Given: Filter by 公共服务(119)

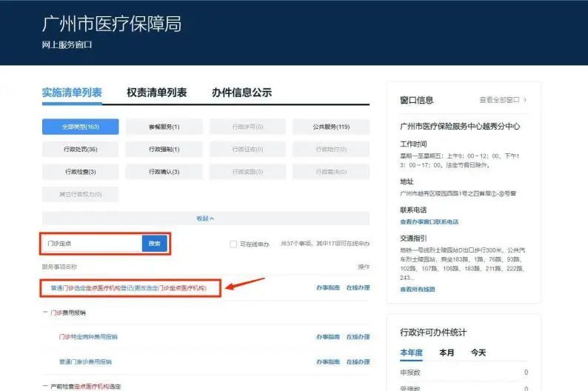Looking at the screenshot, I should click(x=331, y=127).
